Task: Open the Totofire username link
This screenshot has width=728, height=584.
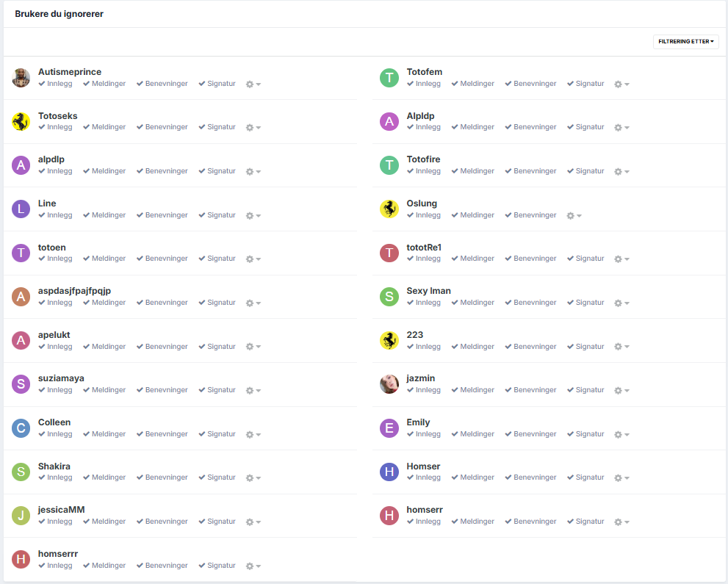Action: 423,159
